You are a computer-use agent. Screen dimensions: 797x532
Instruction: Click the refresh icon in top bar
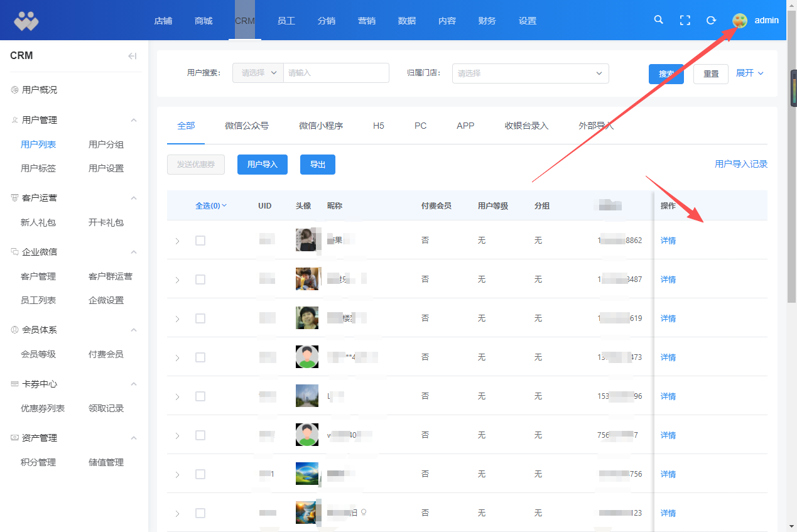(x=711, y=20)
